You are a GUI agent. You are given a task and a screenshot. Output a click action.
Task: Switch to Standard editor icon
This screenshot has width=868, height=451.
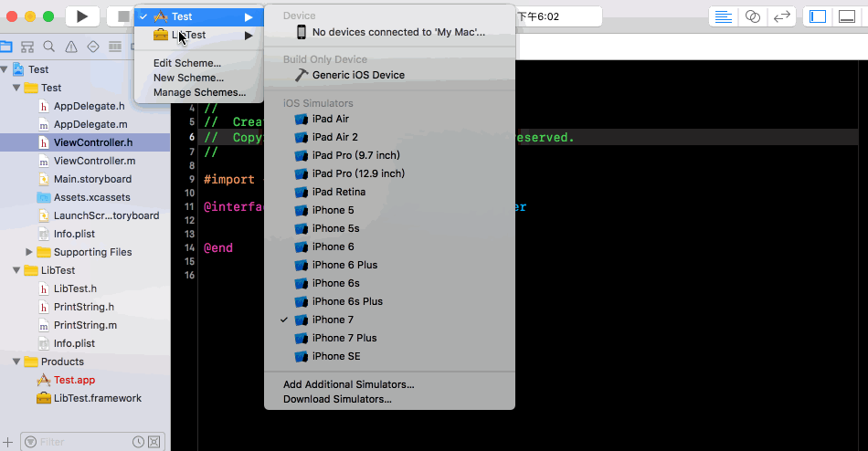coord(723,16)
